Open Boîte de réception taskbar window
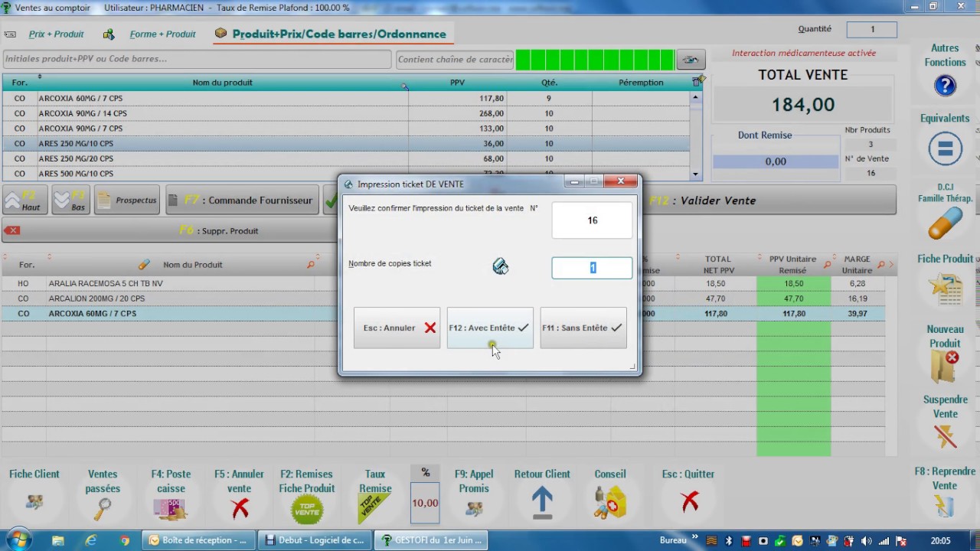This screenshot has height=551, width=980. click(x=198, y=540)
